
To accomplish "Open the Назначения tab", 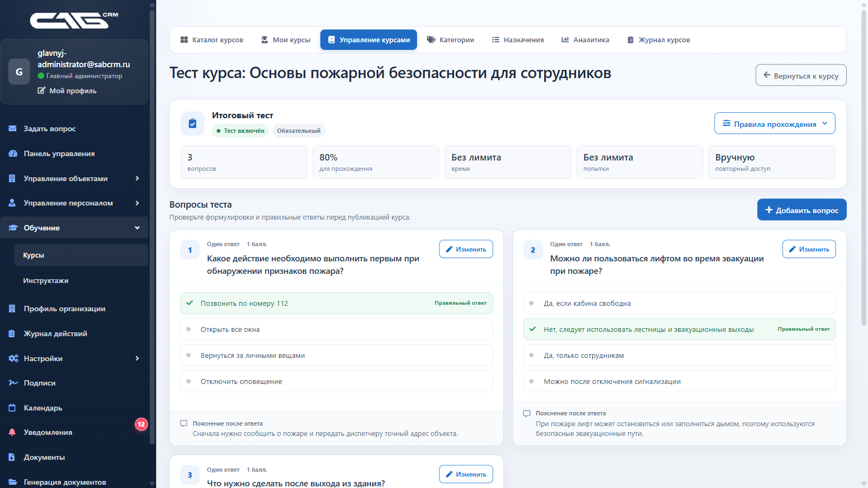I will 518,40.
